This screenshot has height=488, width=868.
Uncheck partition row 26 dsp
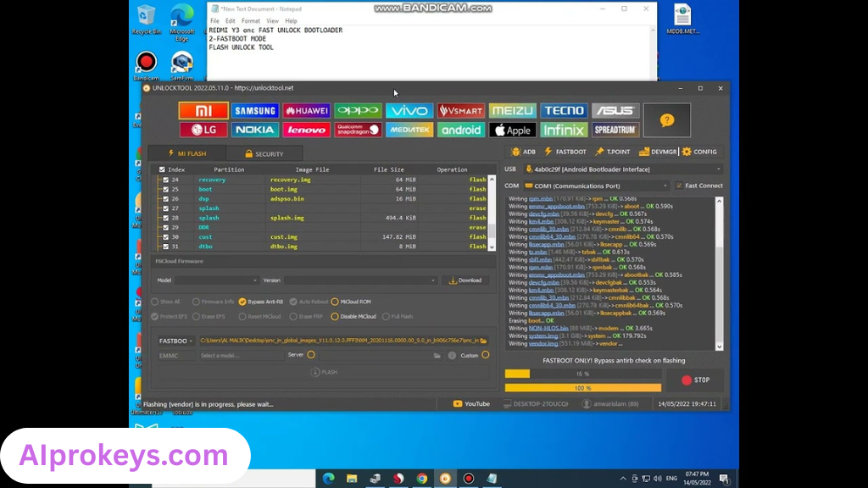pyautogui.click(x=165, y=198)
